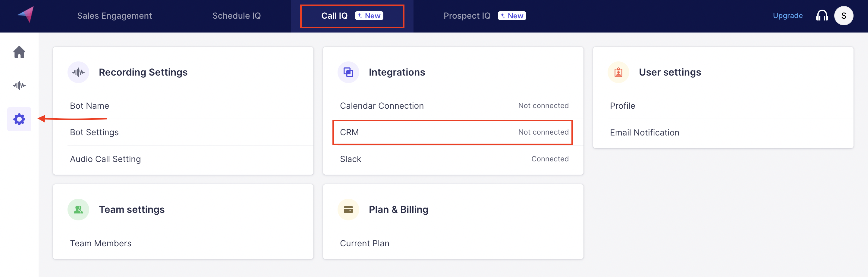
Task: Select the Bot Name setting
Action: 89,106
